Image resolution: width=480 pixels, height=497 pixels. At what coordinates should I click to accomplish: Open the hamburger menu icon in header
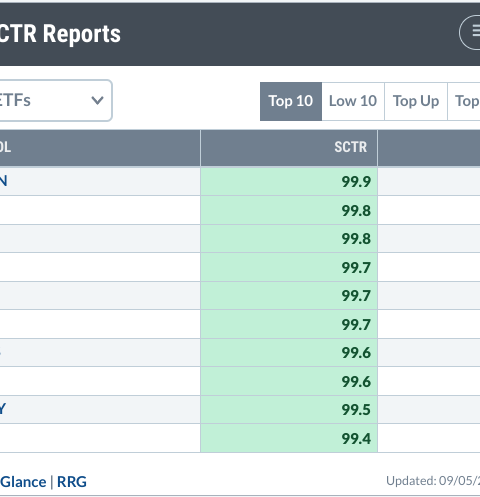471,32
